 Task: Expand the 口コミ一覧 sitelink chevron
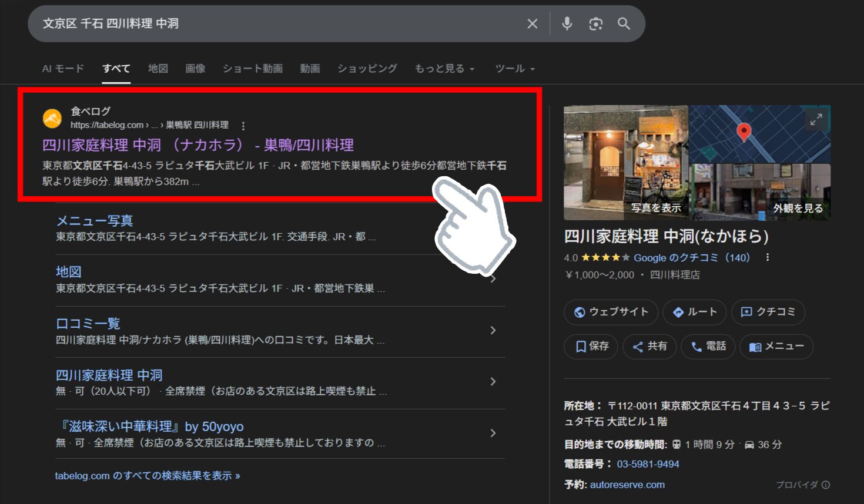(x=493, y=330)
